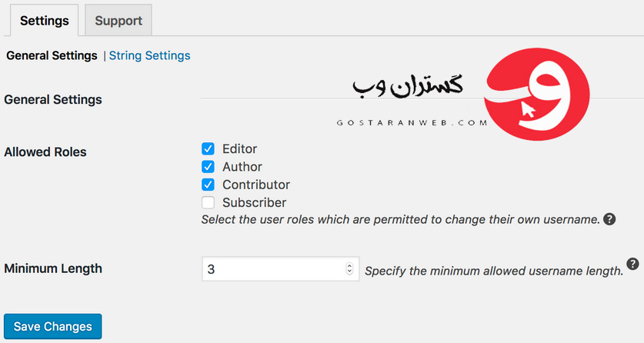Click the Contributor label text

pos(256,185)
